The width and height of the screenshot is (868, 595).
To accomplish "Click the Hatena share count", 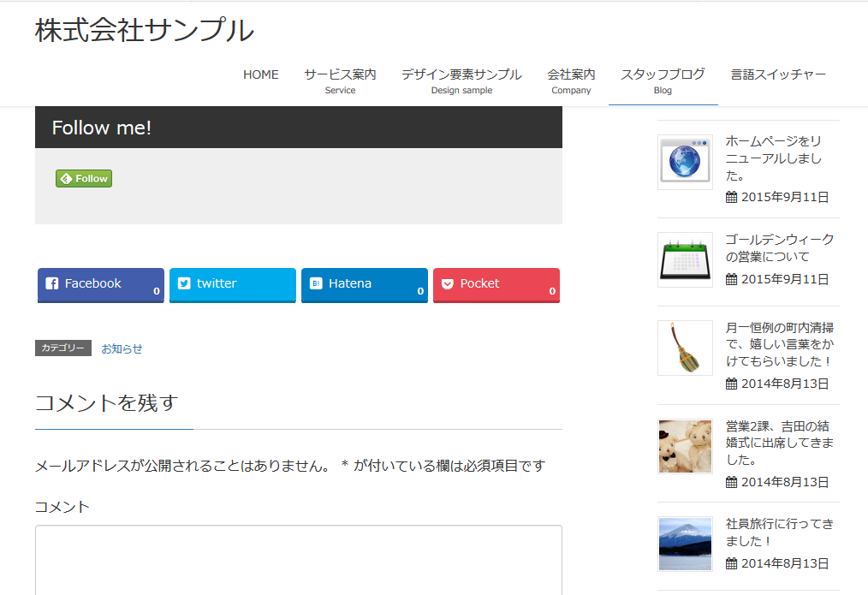I will point(420,291).
